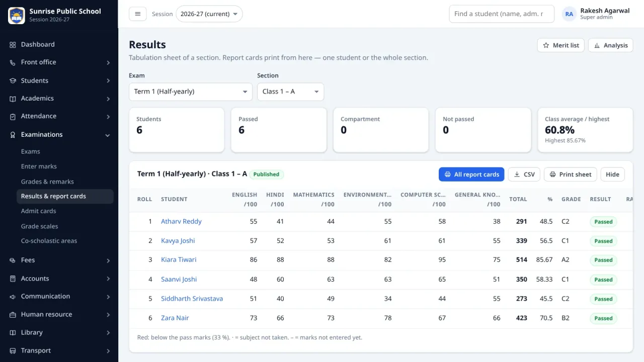
Task: Select Admit cards in sidebar
Action: pos(38,211)
